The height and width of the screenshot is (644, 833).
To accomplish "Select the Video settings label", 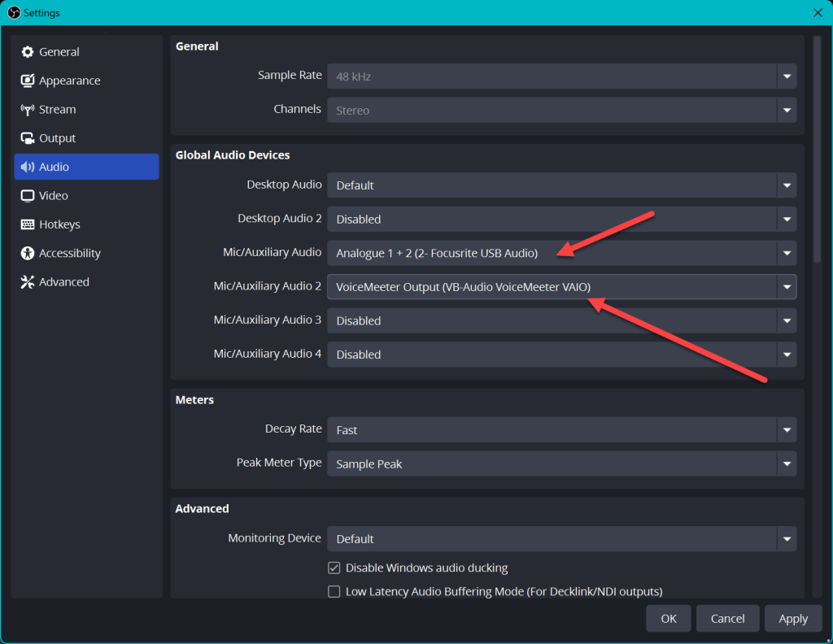I will 54,196.
